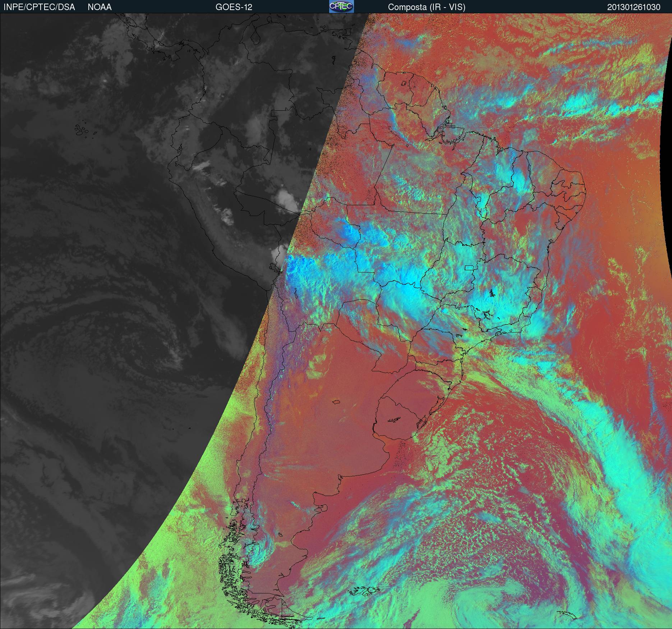Image resolution: width=672 pixels, height=629 pixels.
Task: Click the 201301261030 timestamp
Action: [x=634, y=7]
